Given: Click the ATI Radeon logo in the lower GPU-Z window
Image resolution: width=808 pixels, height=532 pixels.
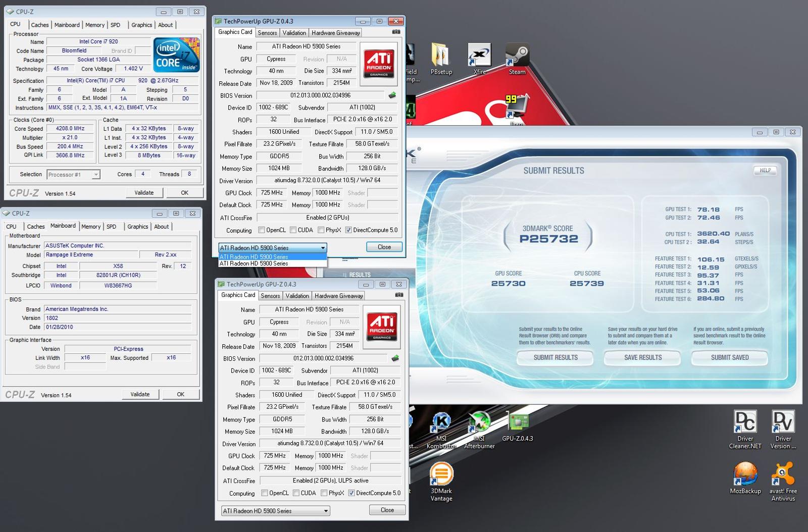Looking at the screenshot, I should coord(382,327).
